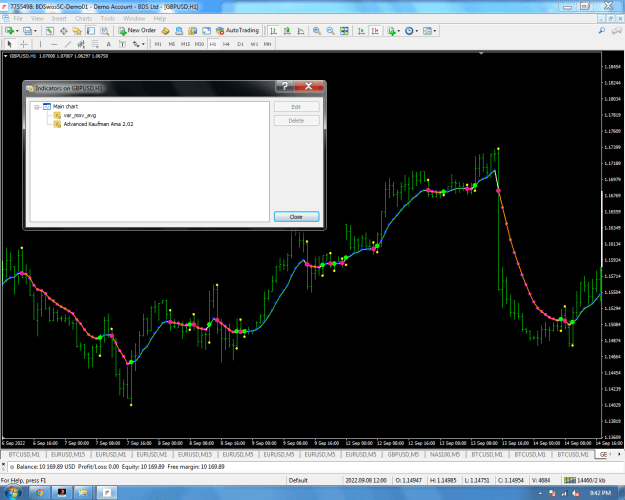Viewport: 625px width, 500px height.
Task: Switch to M1 timeframe
Action: tap(158, 44)
